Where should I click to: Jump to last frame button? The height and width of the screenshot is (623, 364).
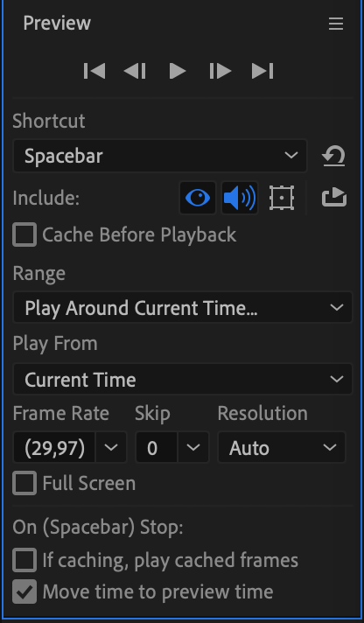click(x=262, y=71)
